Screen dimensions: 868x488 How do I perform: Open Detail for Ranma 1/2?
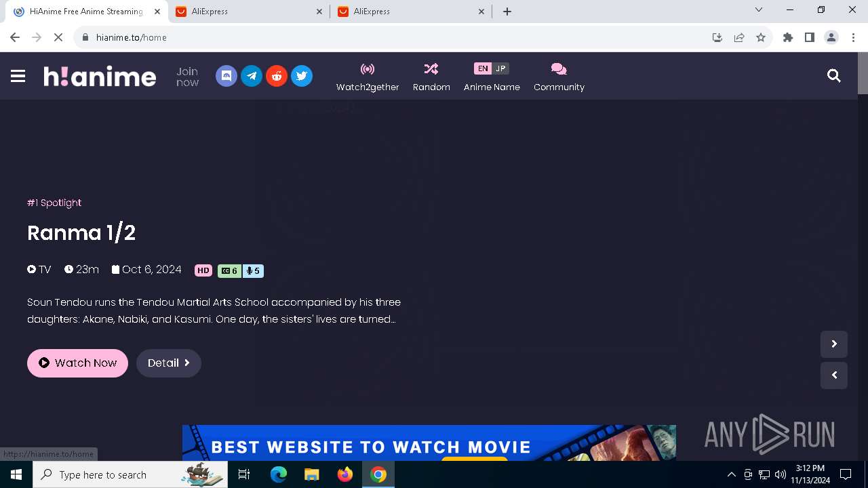(169, 363)
